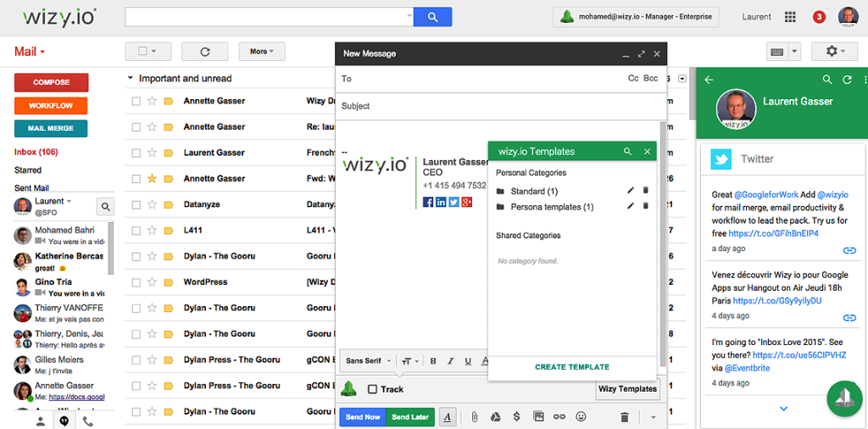
Task: Delete the Persona templates category
Action: [645, 206]
